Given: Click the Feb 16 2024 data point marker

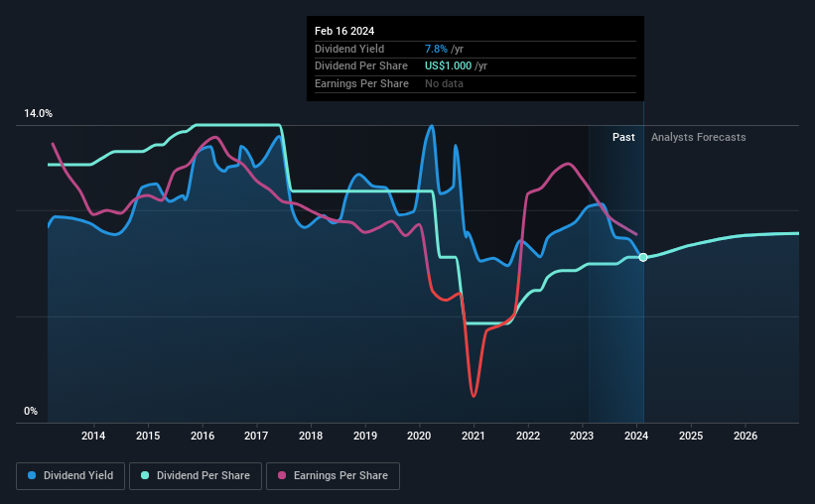Looking at the screenshot, I should tap(643, 257).
